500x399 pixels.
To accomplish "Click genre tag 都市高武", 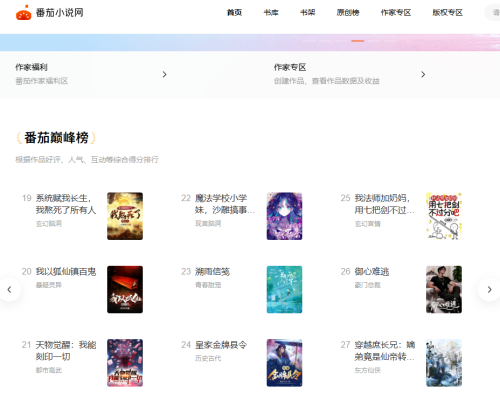I will [49, 370].
